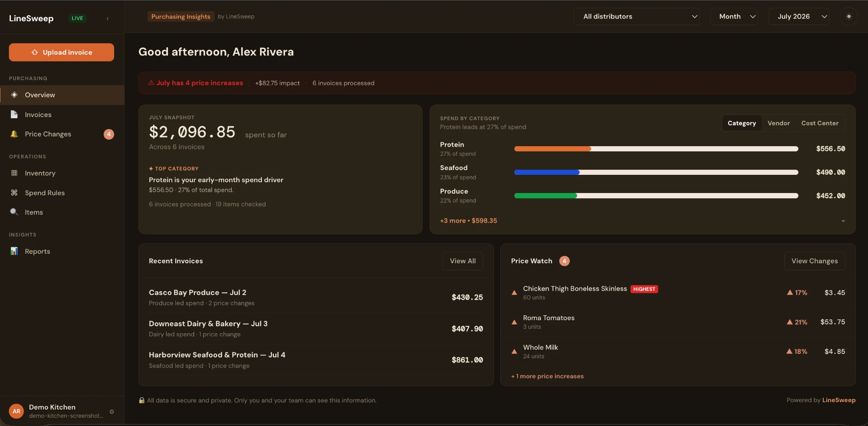Screen dimensions: 868x426
Task: Click the Overview diamond icon
Action: 14,95
